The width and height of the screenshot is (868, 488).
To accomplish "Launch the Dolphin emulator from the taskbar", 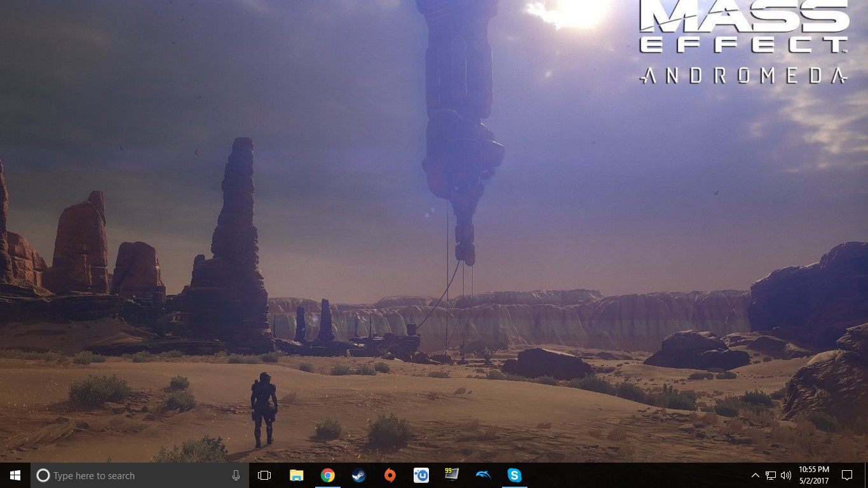I will tap(483, 475).
